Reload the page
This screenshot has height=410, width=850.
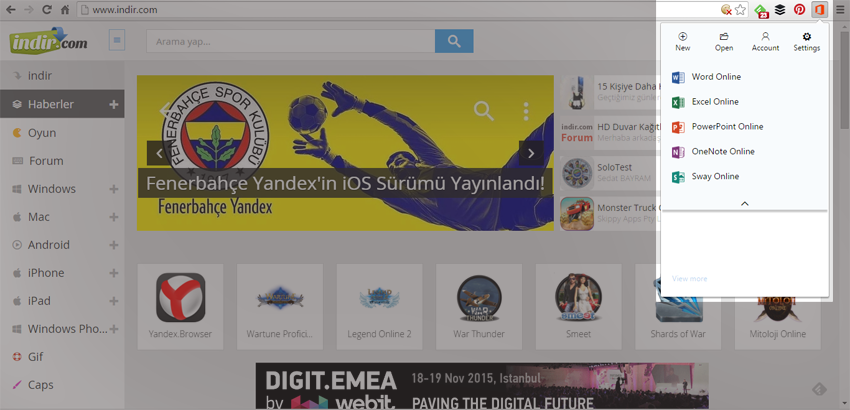tap(47, 9)
